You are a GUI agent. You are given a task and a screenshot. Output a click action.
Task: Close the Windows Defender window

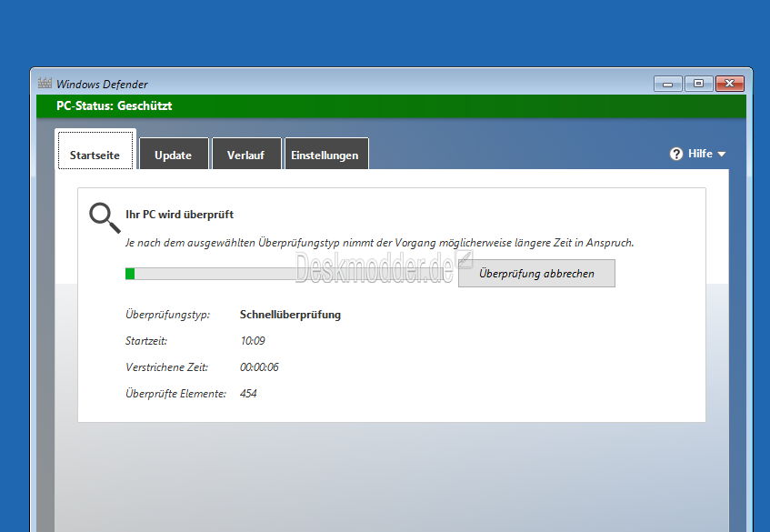click(x=730, y=84)
